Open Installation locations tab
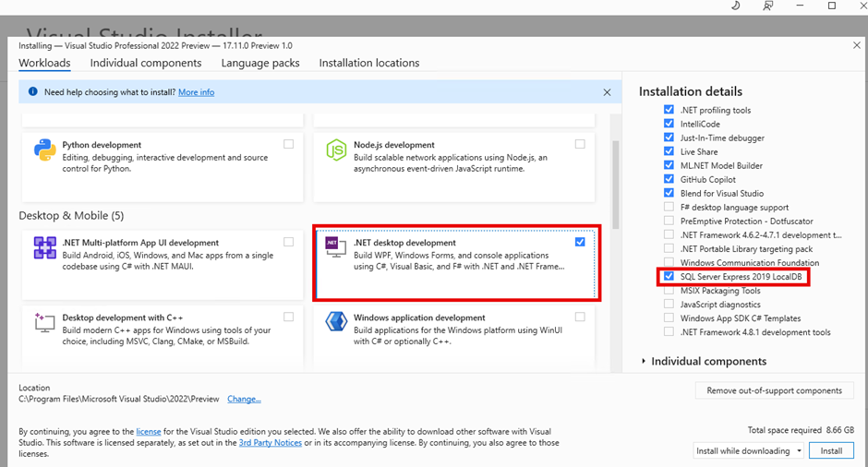868x467 pixels. click(369, 63)
